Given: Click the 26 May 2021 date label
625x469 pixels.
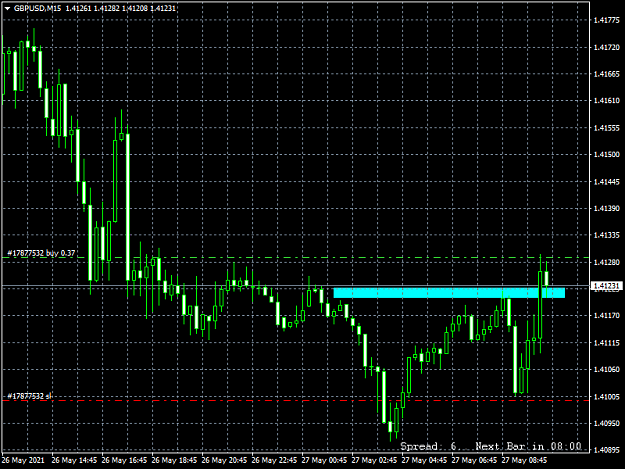Looking at the screenshot, I should (23, 460).
